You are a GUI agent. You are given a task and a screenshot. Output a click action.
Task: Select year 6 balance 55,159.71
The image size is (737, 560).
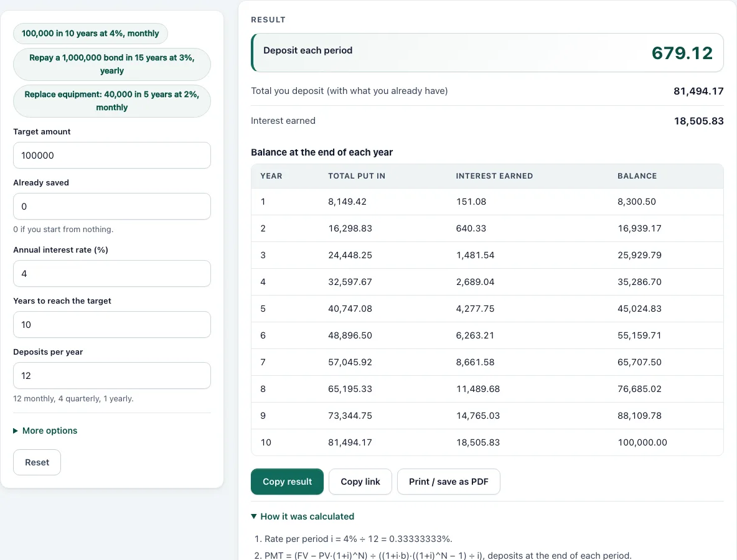[x=639, y=335]
